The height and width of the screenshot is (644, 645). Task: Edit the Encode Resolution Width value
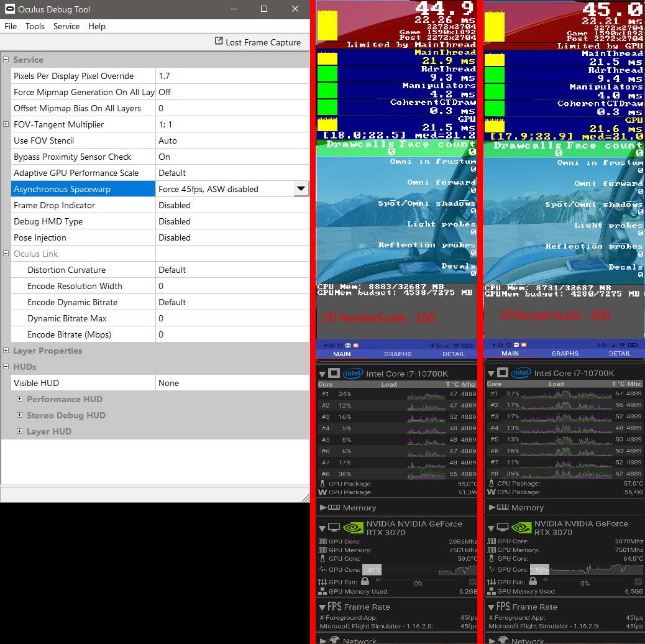(x=232, y=286)
